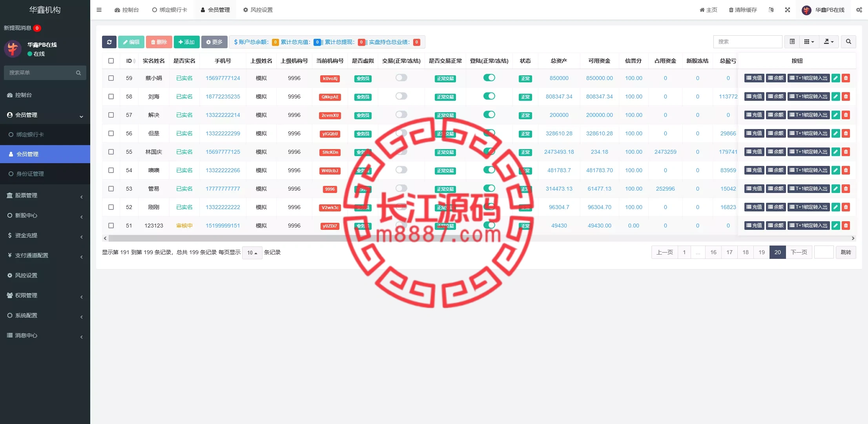Click the 跳转 jump button
The image size is (868, 424).
pyautogui.click(x=846, y=252)
